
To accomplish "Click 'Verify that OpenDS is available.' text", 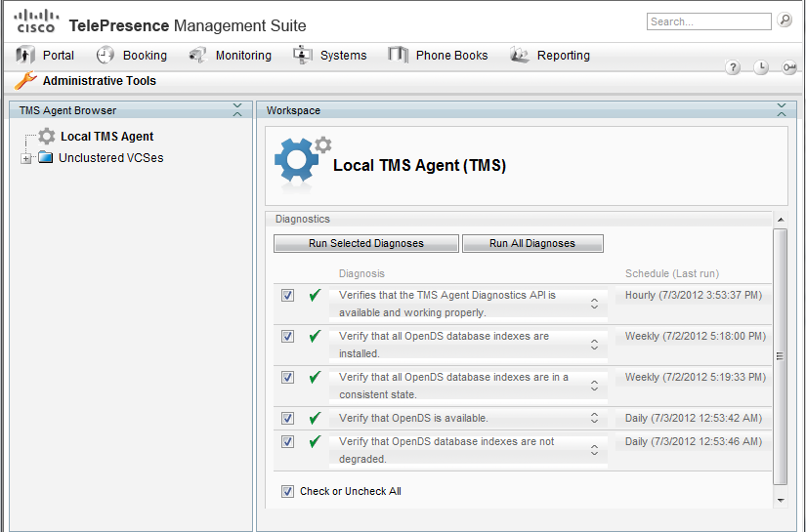I will click(x=413, y=418).
